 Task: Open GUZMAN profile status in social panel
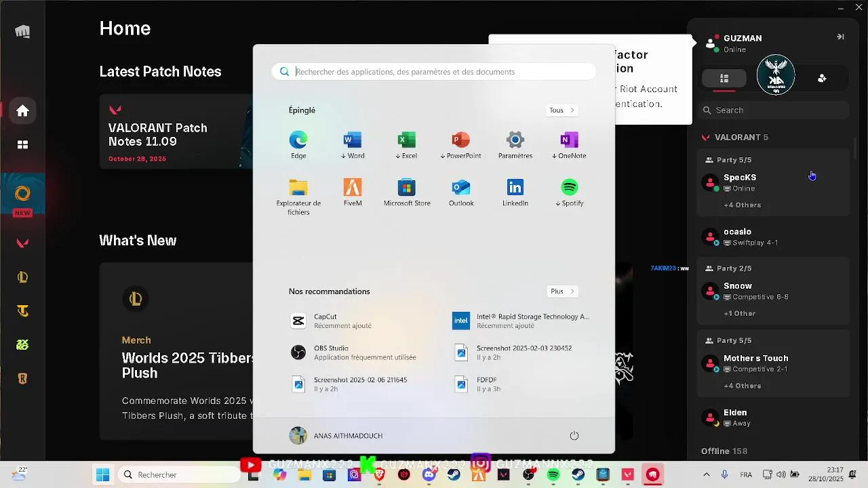coord(734,43)
